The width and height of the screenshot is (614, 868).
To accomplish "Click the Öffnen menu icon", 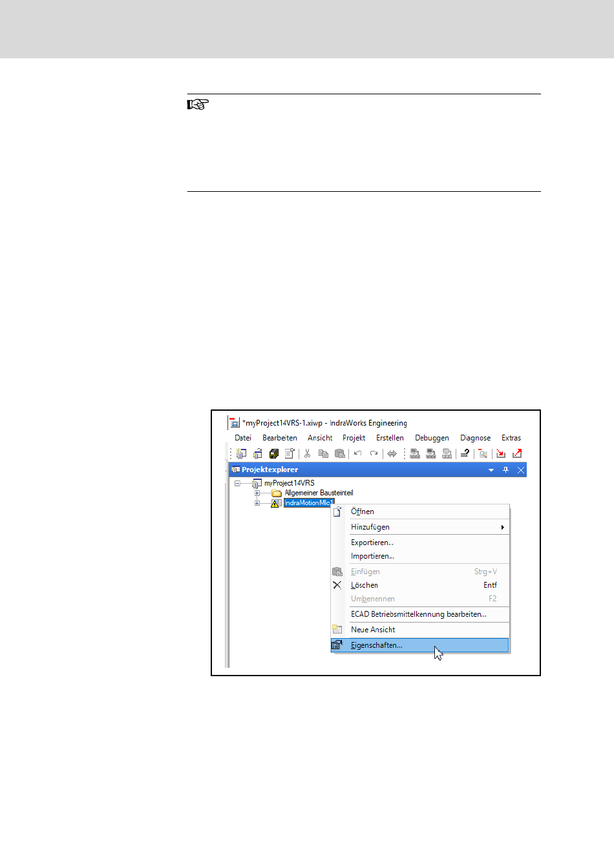I will 337,511.
